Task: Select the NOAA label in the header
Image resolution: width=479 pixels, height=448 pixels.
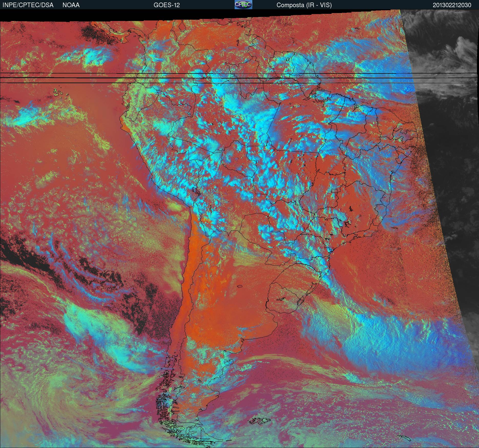Action: point(71,5)
